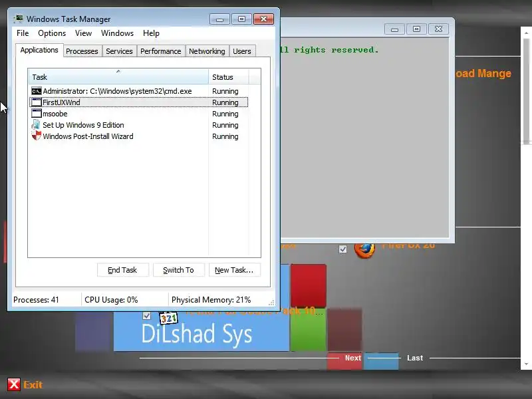Select the Windows Post-Install Wizard task name

(x=88, y=136)
